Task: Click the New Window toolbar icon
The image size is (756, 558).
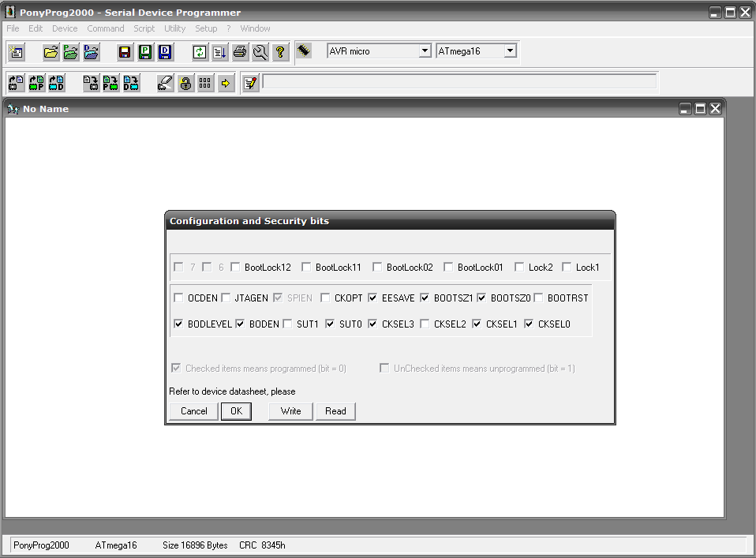Action: 17,51
